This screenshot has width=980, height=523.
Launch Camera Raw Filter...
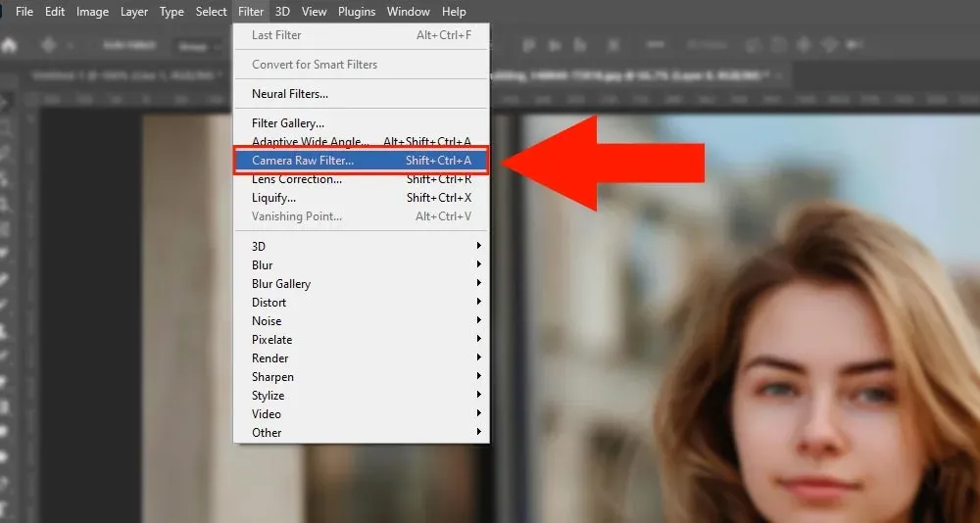(x=362, y=161)
